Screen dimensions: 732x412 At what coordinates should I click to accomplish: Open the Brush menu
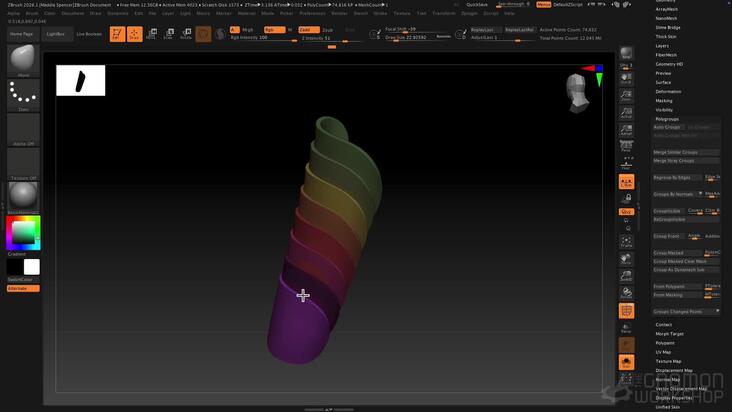click(32, 13)
